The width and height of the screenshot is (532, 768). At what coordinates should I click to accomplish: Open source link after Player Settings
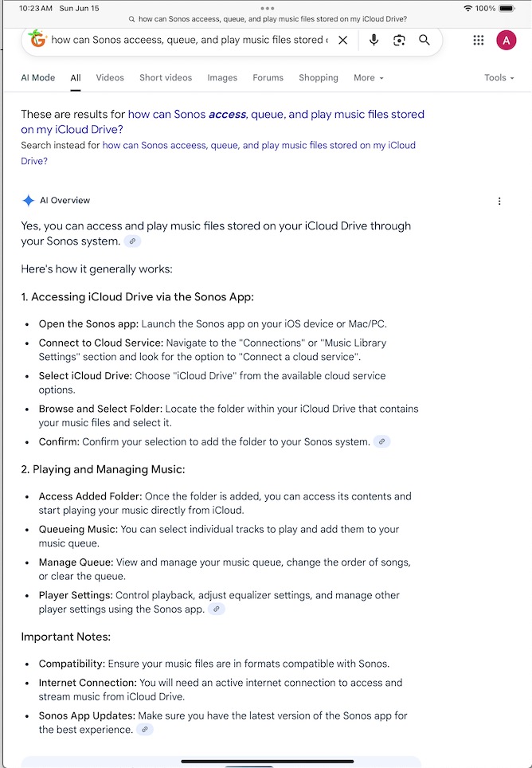pyautogui.click(x=216, y=609)
